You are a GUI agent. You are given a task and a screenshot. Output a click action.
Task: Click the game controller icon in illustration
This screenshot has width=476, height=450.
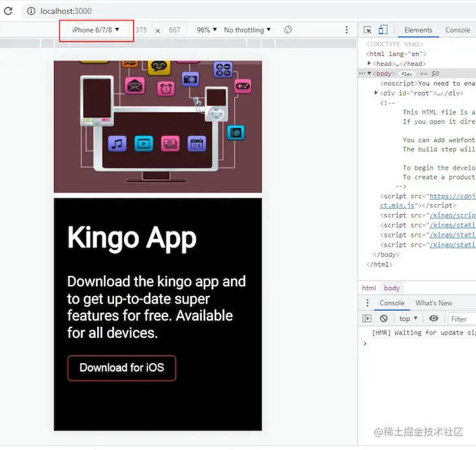coord(243,86)
